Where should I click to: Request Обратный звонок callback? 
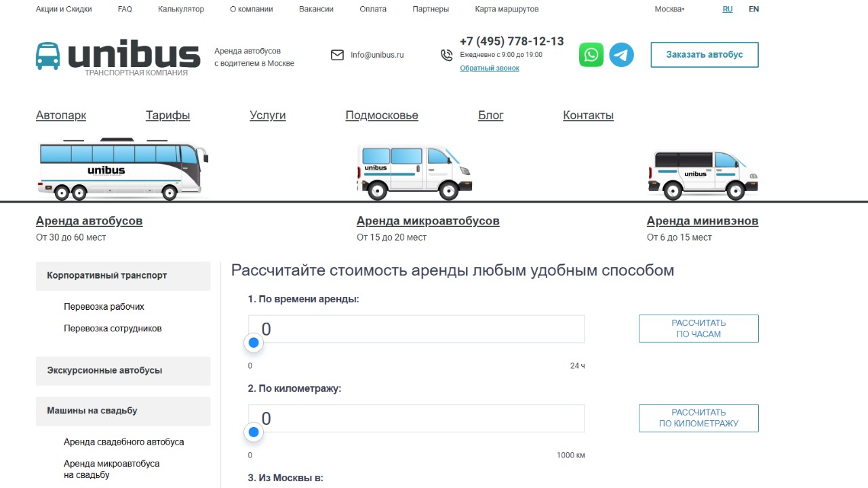point(490,68)
